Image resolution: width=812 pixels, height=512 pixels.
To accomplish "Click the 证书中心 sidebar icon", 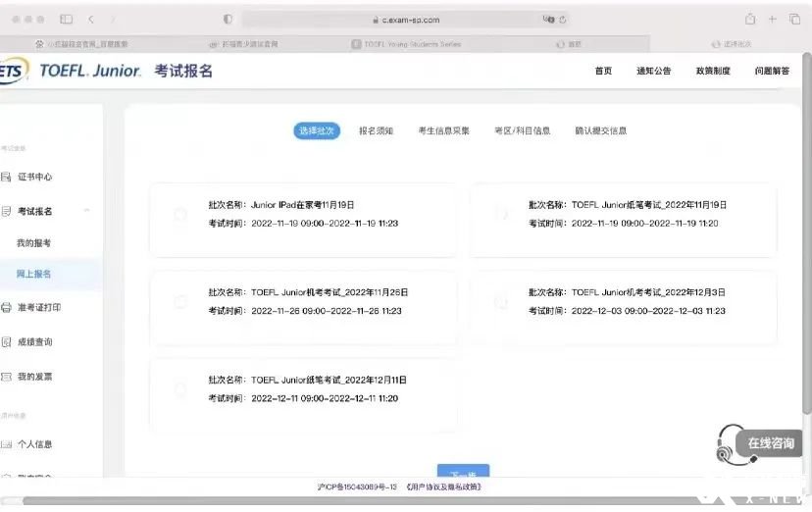I will [6, 178].
